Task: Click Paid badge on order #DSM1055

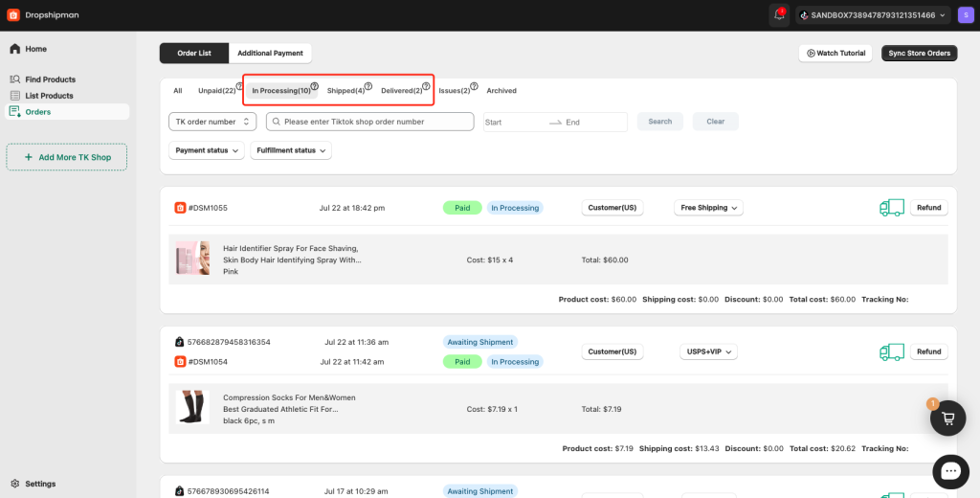Action: click(x=462, y=208)
